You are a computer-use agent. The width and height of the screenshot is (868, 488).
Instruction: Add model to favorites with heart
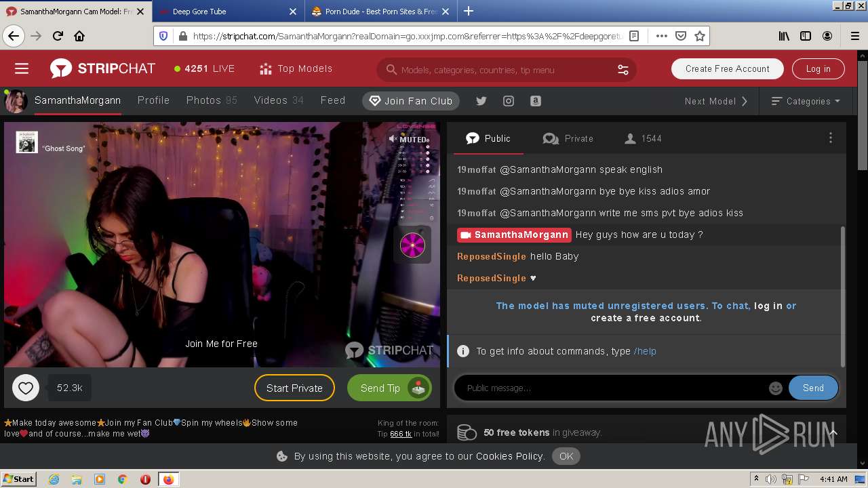(x=26, y=388)
